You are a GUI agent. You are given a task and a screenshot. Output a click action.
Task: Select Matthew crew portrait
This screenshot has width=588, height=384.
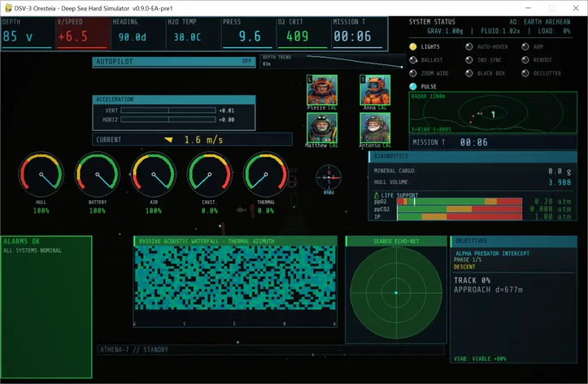[322, 128]
